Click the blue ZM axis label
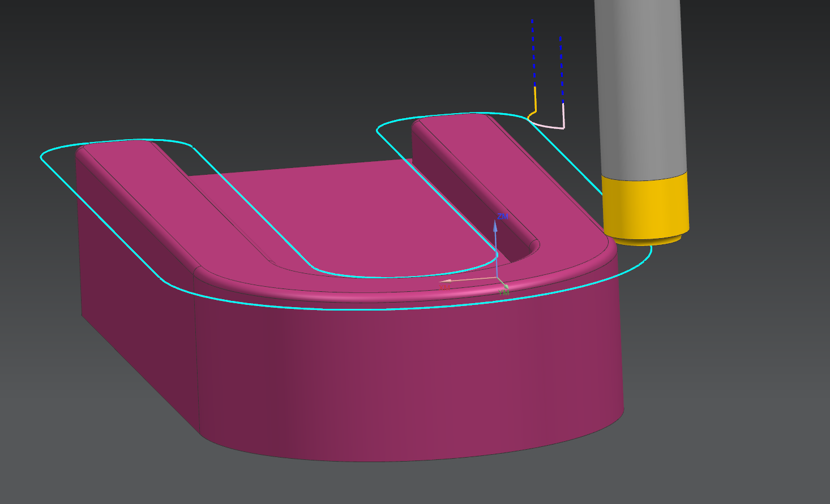This screenshot has width=830, height=504. coord(502,217)
